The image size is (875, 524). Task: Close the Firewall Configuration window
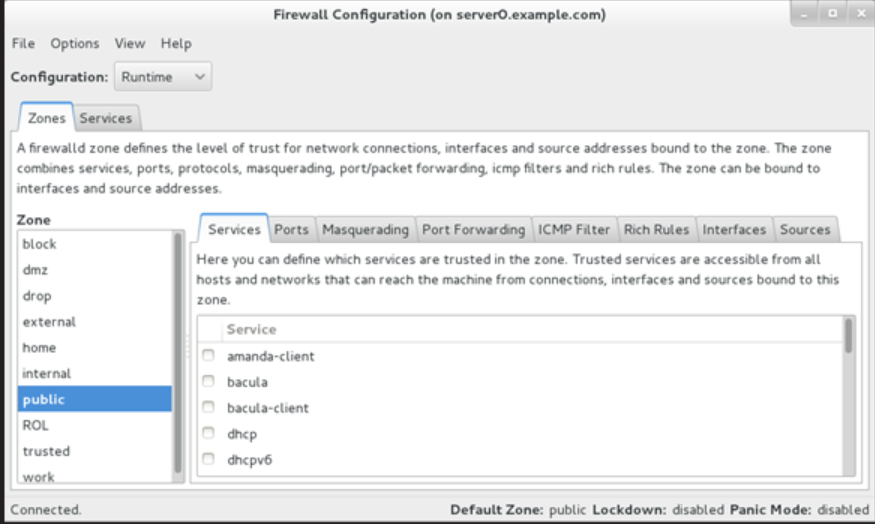click(859, 15)
